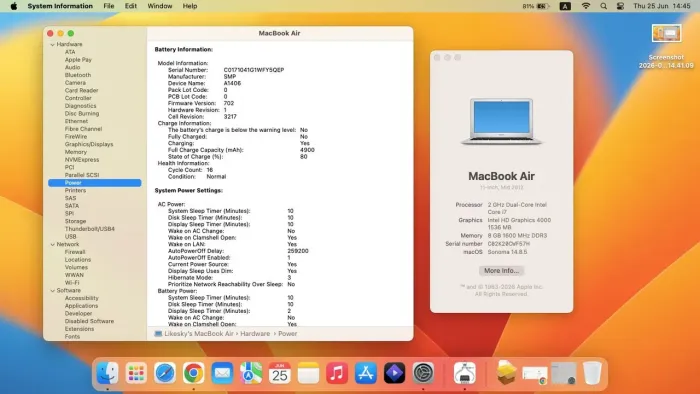Select SATA in the sidebar

(x=71, y=206)
